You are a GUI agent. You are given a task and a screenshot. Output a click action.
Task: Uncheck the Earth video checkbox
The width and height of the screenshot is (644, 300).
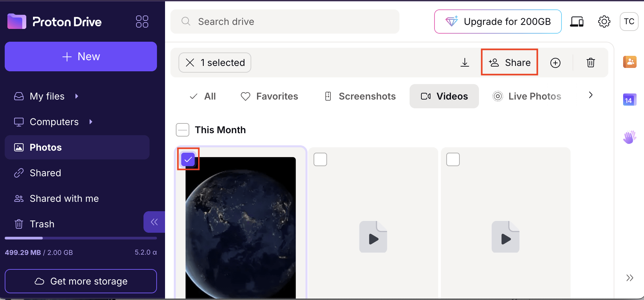[188, 159]
